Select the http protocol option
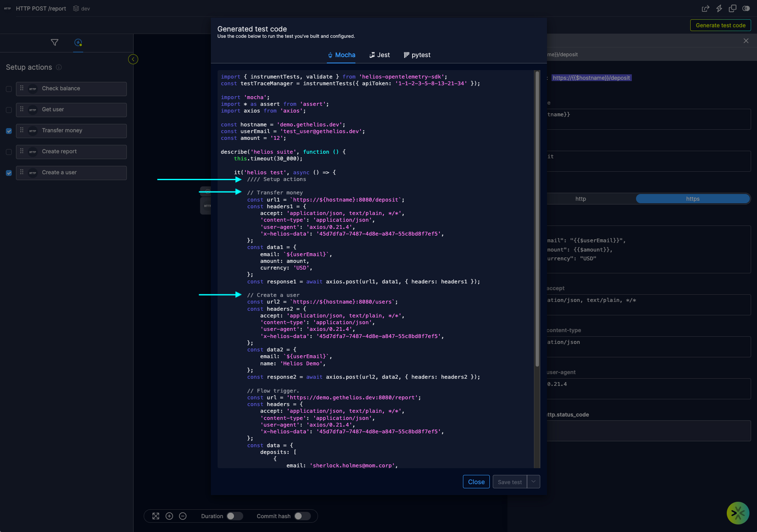The height and width of the screenshot is (532, 757). (x=581, y=199)
